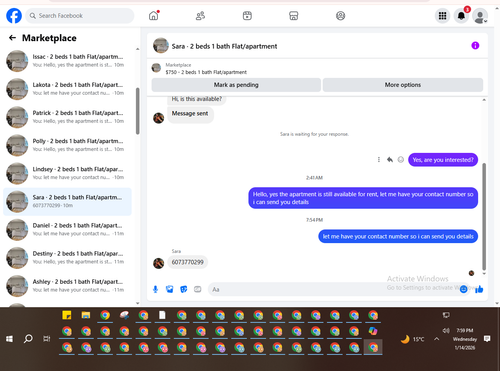Click the 6073770299 message bubble
Image resolution: width=500 pixels, height=371 pixels.
[x=187, y=262]
